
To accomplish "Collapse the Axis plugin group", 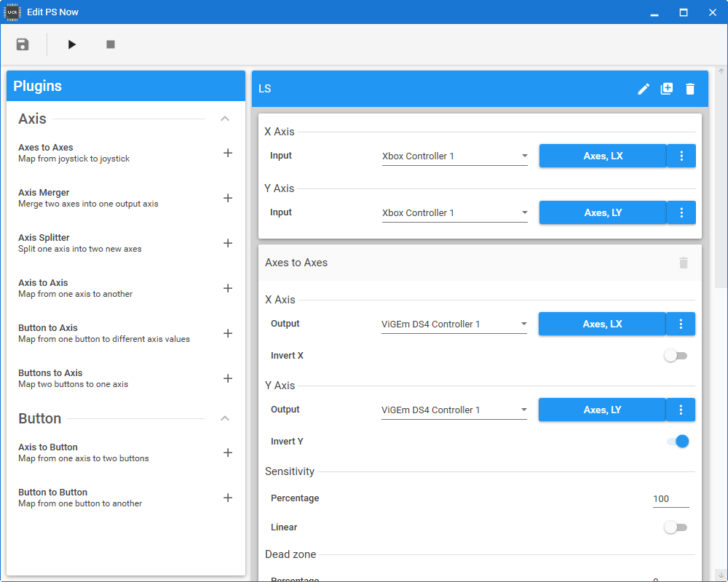I will coord(225,119).
